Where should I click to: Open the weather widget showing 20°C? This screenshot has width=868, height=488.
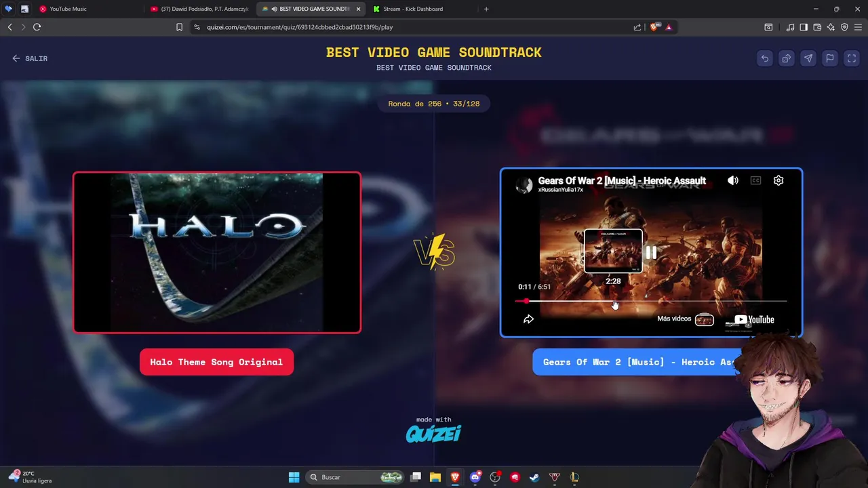[31, 477]
